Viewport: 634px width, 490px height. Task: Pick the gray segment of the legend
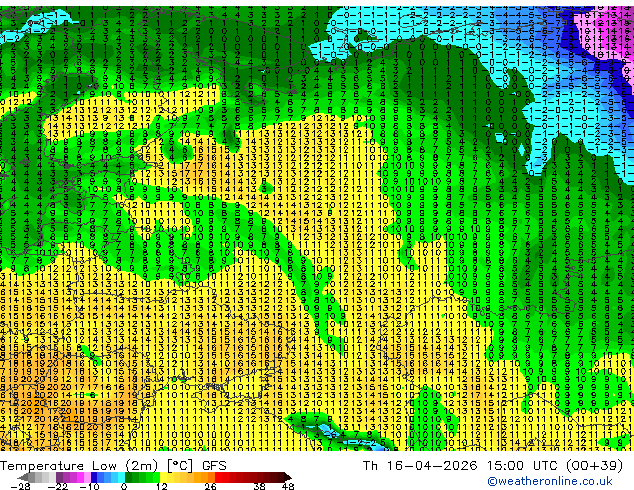[x=38, y=477]
